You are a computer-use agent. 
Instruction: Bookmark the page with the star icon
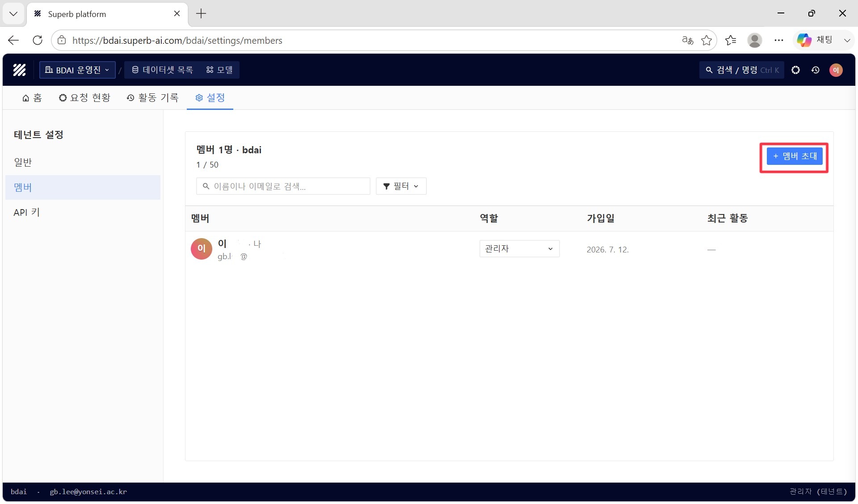click(707, 40)
